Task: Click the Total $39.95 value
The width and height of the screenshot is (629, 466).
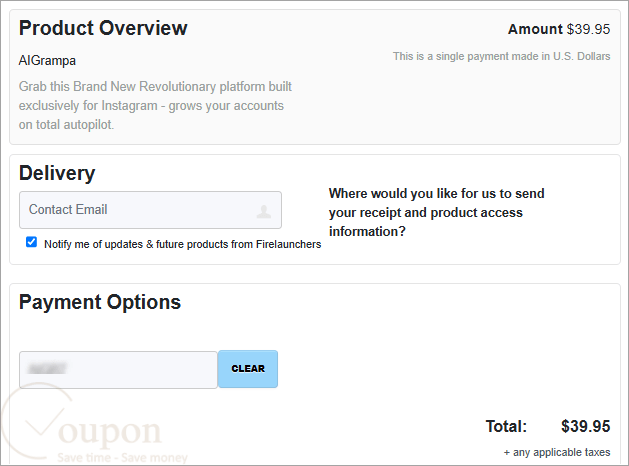Action: [585, 426]
